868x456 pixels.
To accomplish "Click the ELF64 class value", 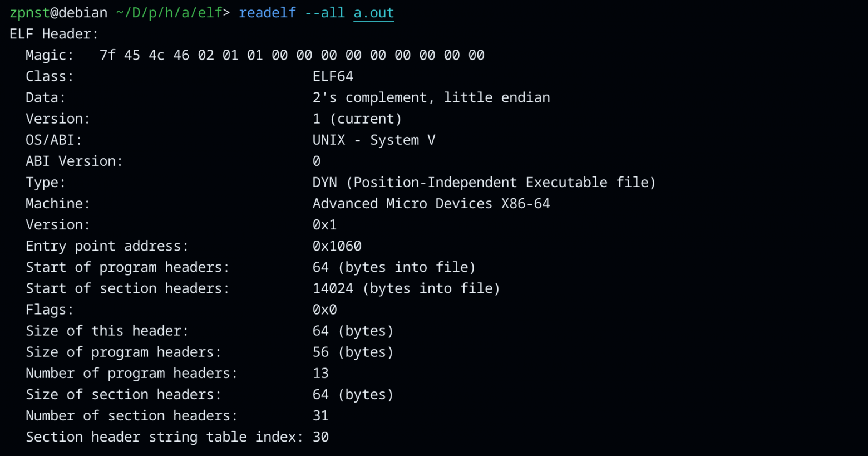I will click(333, 76).
